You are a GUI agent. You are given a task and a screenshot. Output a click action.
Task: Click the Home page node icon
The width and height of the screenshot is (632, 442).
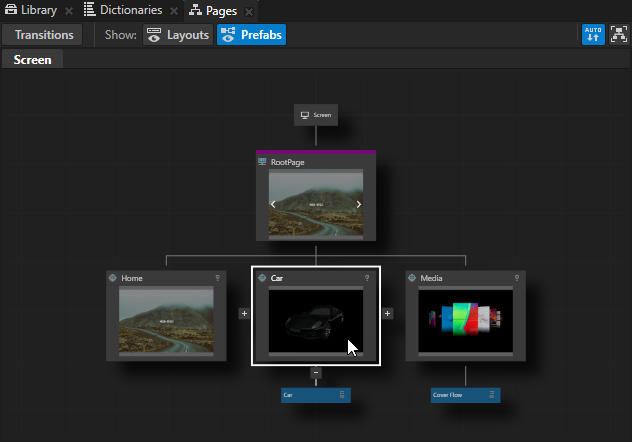113,278
